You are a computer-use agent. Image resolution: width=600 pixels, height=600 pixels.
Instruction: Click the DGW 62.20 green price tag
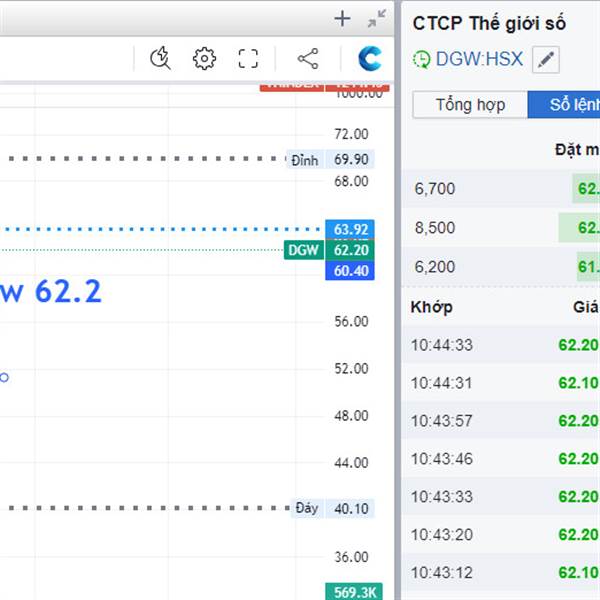point(329,250)
